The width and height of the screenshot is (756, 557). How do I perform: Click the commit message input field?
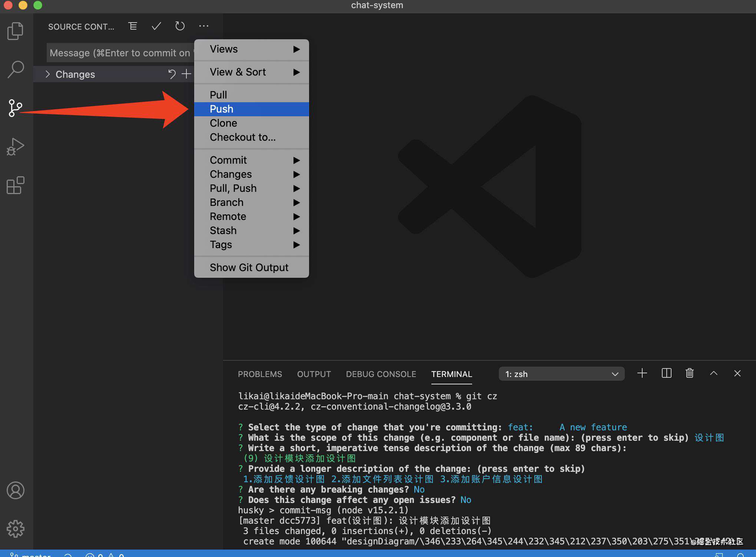[121, 53]
